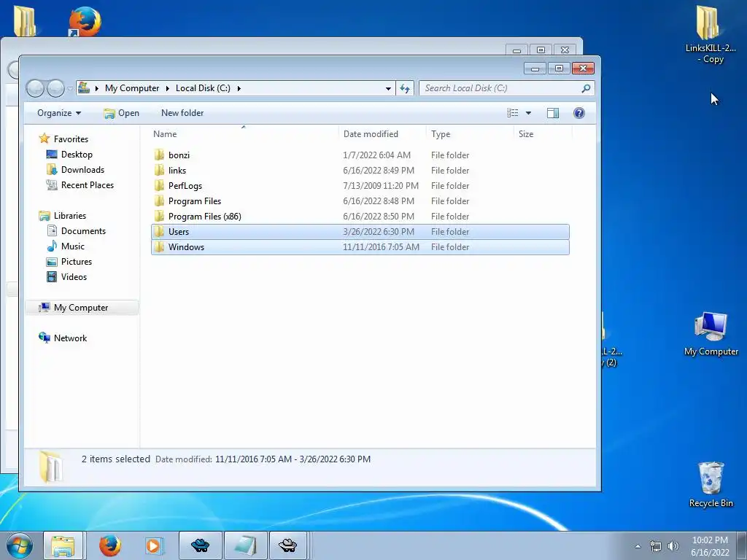The height and width of the screenshot is (560, 747).
Task: Click My Computer breadcrumb in address bar
Action: point(132,88)
